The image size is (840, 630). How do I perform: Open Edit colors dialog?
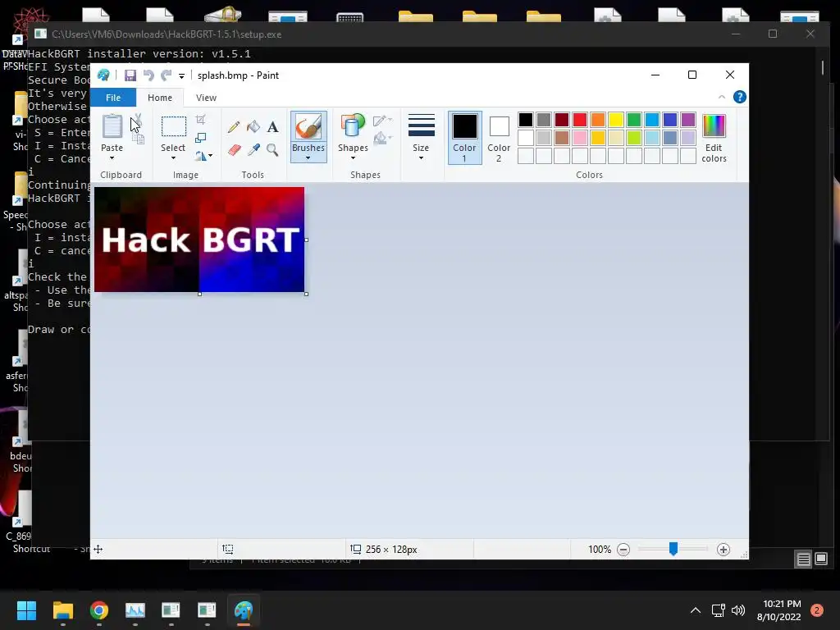(x=714, y=138)
